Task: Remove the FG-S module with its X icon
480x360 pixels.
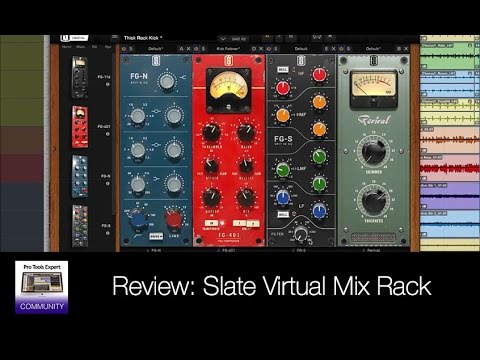Action: (333, 49)
